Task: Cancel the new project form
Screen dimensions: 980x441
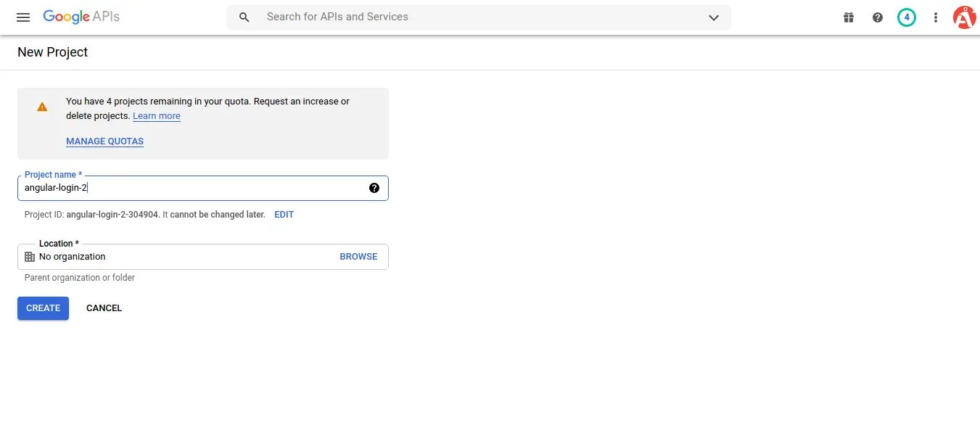Action: coord(104,308)
